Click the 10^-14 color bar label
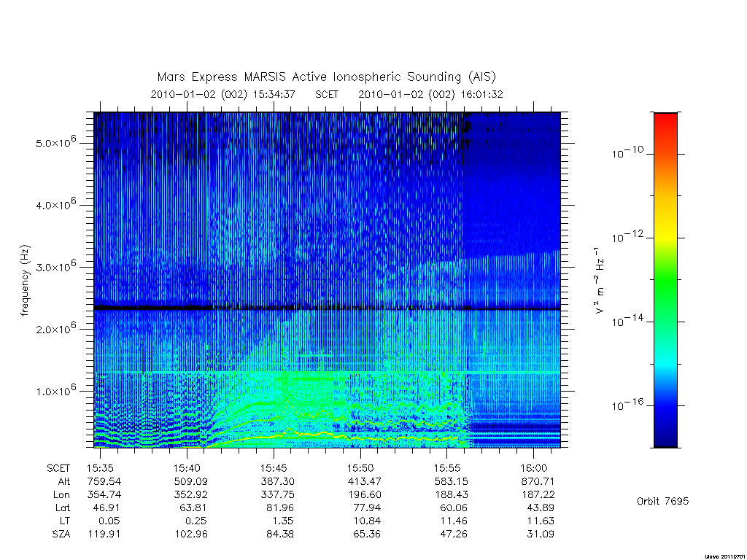Image resolution: width=747 pixels, height=560 pixels. click(x=627, y=321)
